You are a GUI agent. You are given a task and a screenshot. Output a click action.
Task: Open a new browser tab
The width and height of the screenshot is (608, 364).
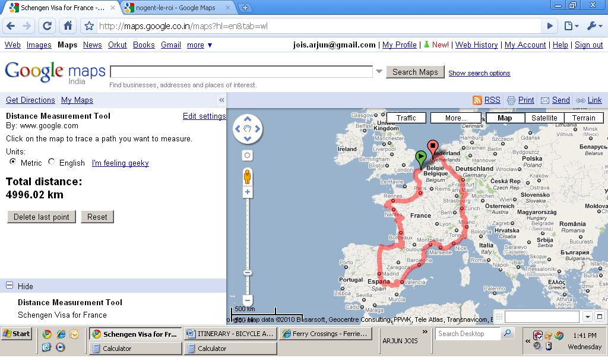(245, 7)
